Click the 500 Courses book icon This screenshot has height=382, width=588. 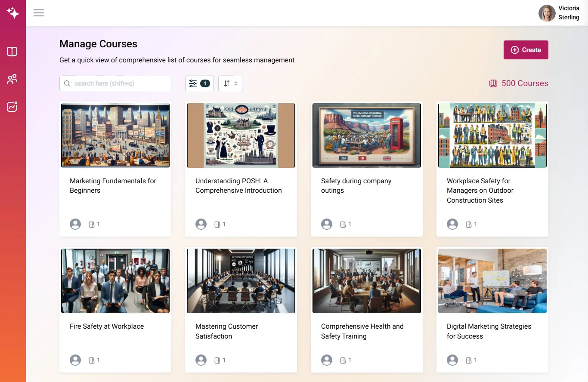point(493,83)
